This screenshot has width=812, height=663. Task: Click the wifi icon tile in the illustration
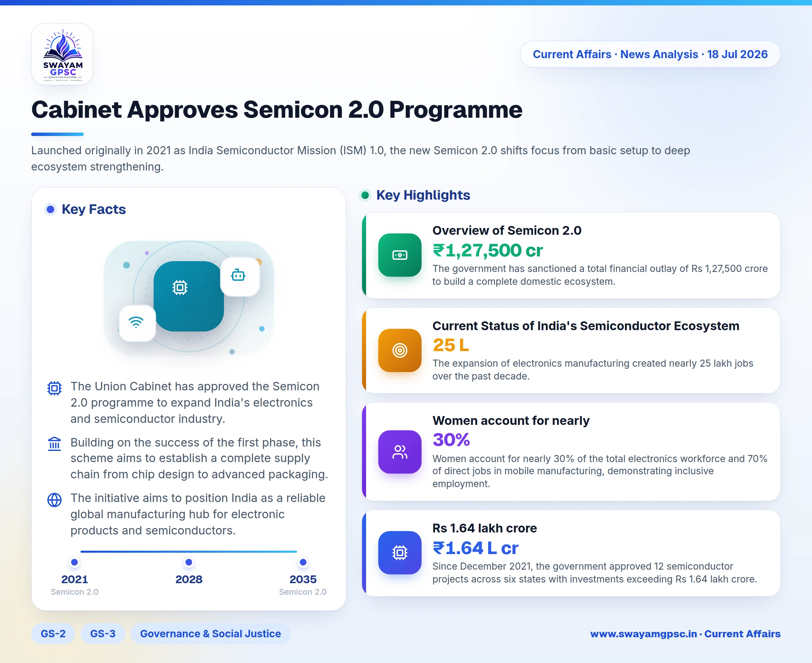coord(137,323)
